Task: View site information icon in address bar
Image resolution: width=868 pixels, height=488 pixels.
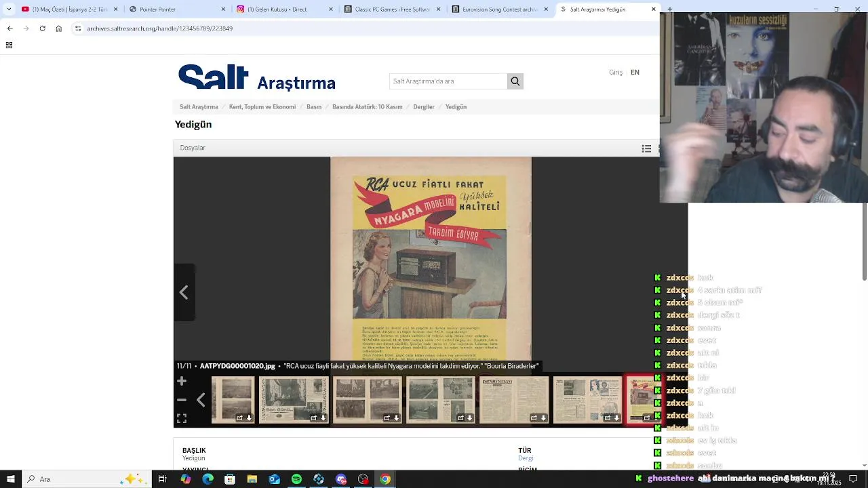Action: (78, 28)
